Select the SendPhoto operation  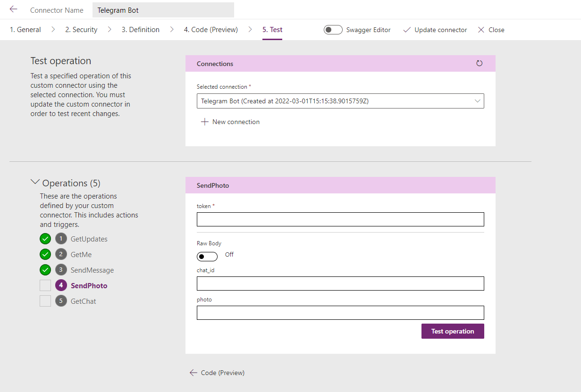point(89,286)
